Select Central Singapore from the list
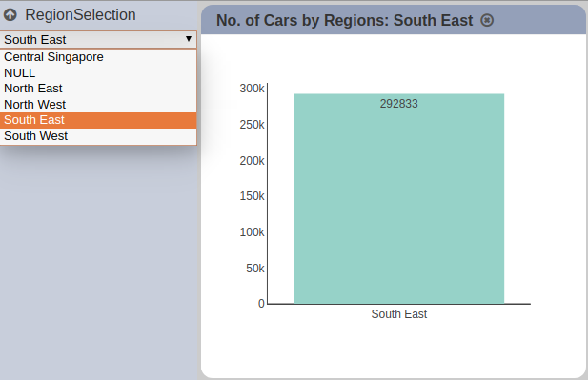Screen dimensions: 588x380 point(98,57)
